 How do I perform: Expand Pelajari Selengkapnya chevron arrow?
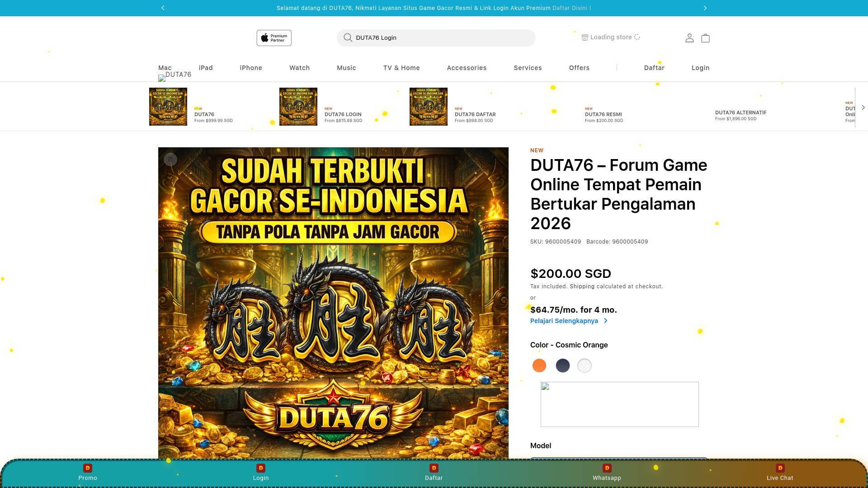(x=606, y=321)
